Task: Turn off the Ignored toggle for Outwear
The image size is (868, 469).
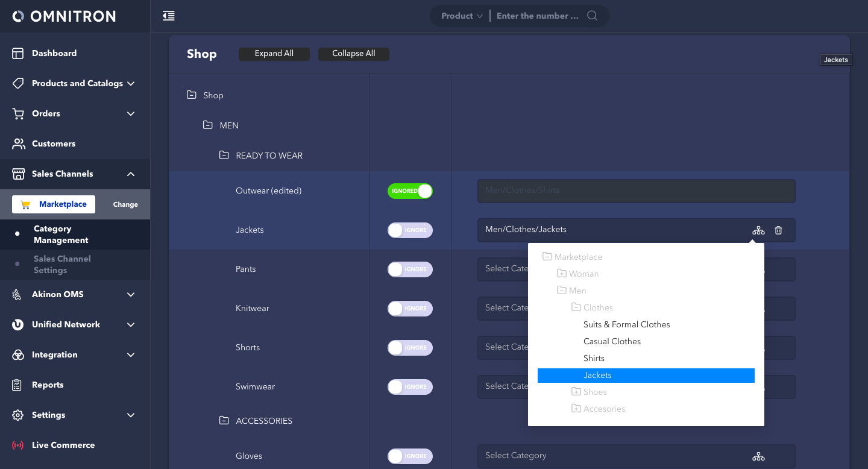Action: [410, 191]
